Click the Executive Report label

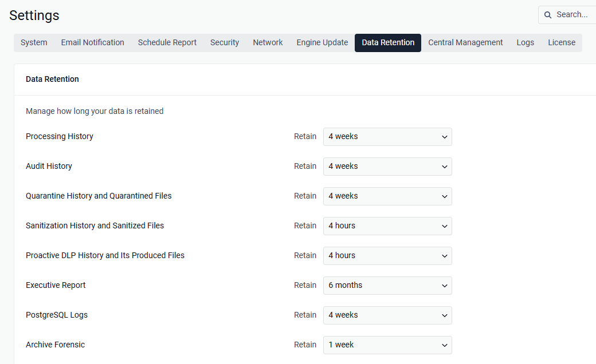(56, 285)
